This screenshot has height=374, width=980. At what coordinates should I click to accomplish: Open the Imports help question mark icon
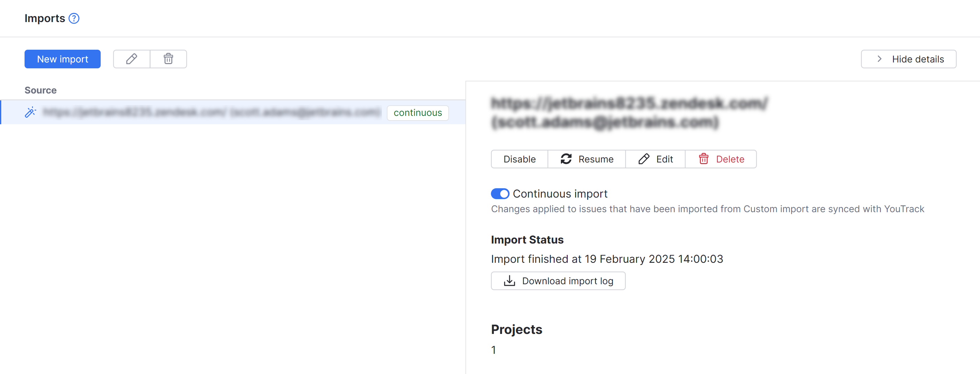[74, 18]
